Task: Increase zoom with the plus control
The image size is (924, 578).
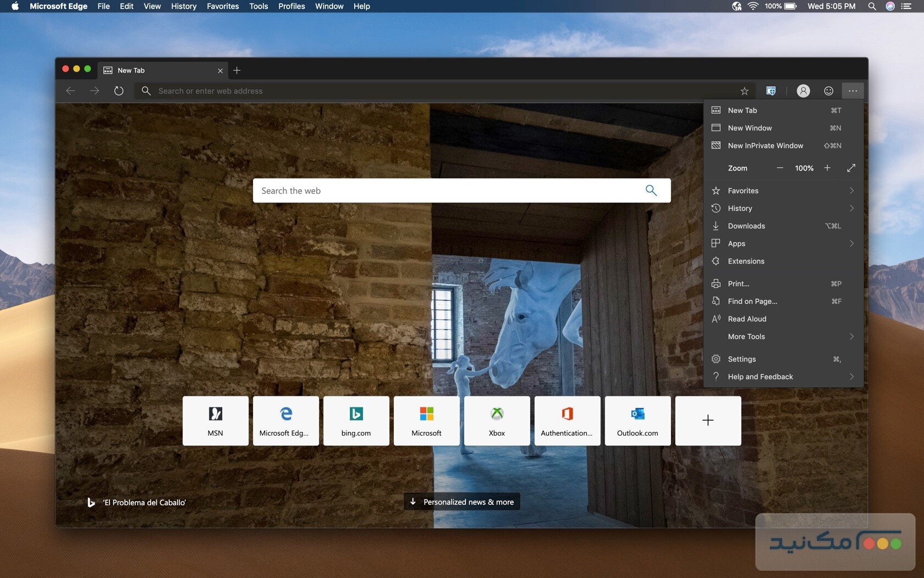Action: pyautogui.click(x=827, y=168)
